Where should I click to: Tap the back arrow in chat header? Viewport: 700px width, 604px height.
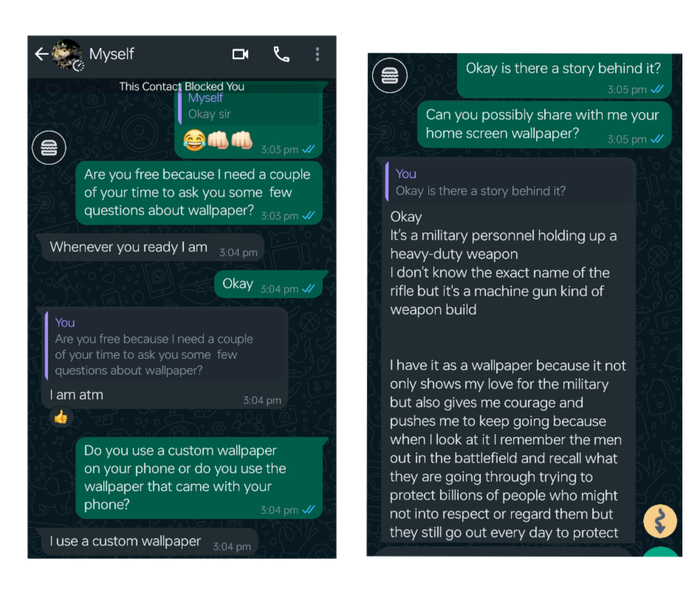[x=41, y=54]
